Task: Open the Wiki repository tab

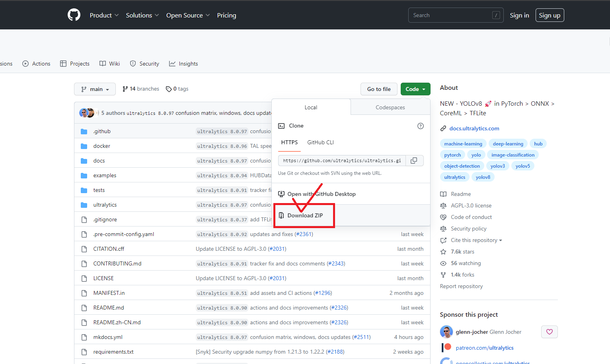Action: [109, 64]
